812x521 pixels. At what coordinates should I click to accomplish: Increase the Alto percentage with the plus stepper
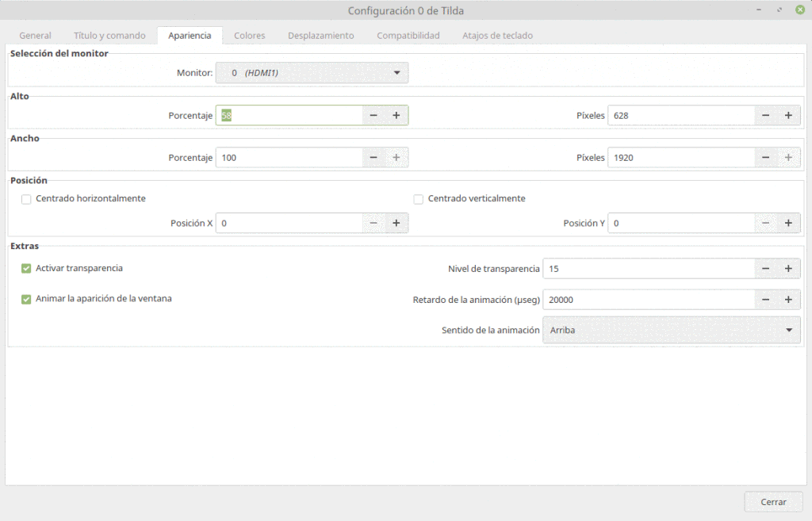tap(396, 115)
